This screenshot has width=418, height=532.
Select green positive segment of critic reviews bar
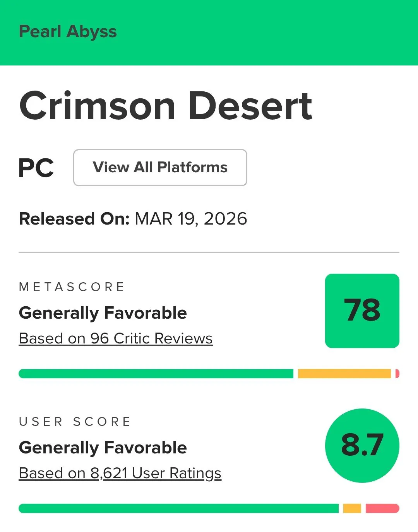[x=156, y=374]
